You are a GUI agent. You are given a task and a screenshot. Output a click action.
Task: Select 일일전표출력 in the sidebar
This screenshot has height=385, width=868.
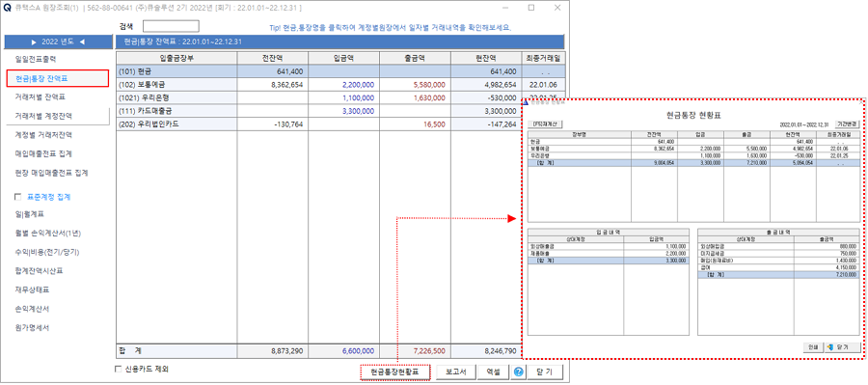click(x=37, y=59)
